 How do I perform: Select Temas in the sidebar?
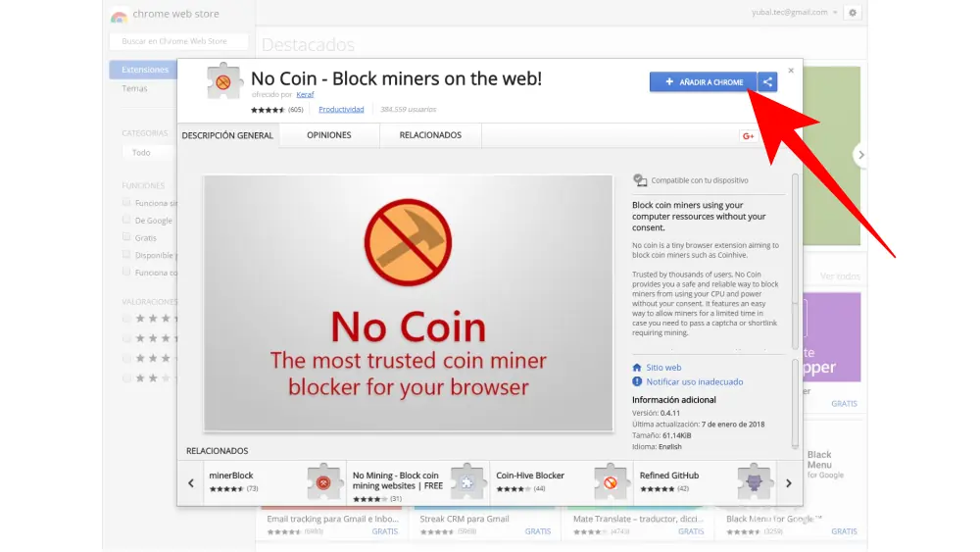[135, 88]
